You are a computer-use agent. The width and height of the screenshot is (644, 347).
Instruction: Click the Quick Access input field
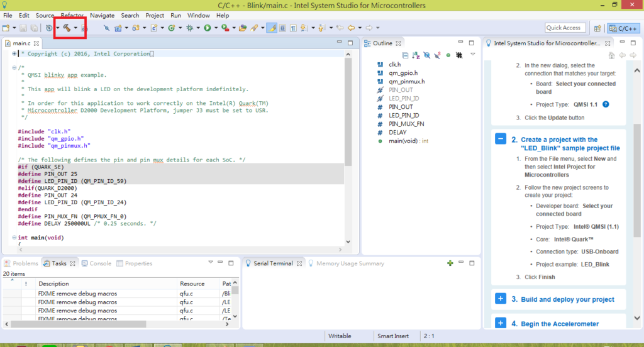coord(564,28)
